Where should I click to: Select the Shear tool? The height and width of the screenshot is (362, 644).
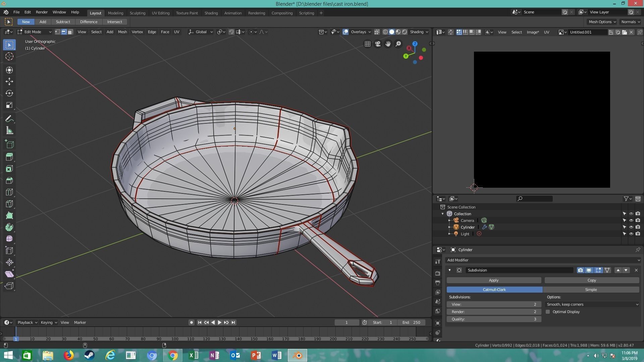pyautogui.click(x=9, y=274)
